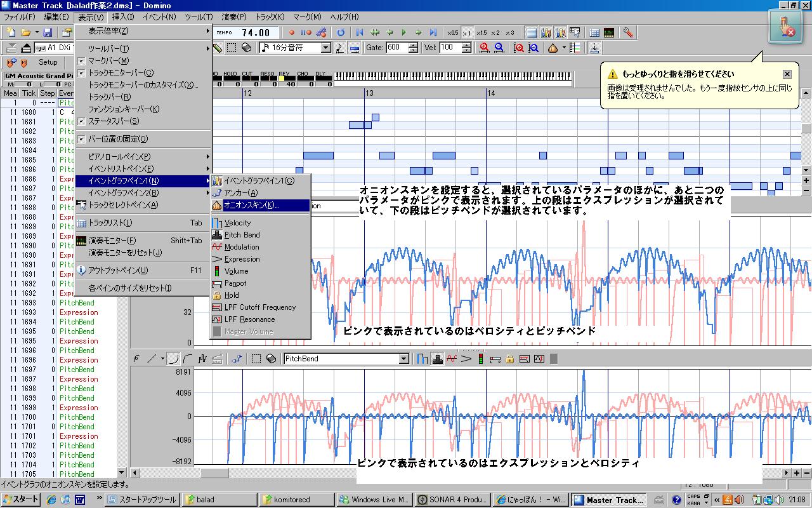Select the eraser tool in top toolbar
The width and height of the screenshot is (812, 508).
pos(247,48)
